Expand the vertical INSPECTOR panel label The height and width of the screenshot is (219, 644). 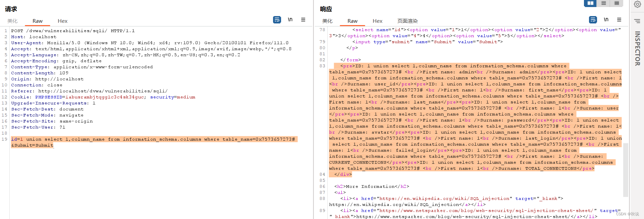[x=637, y=49]
